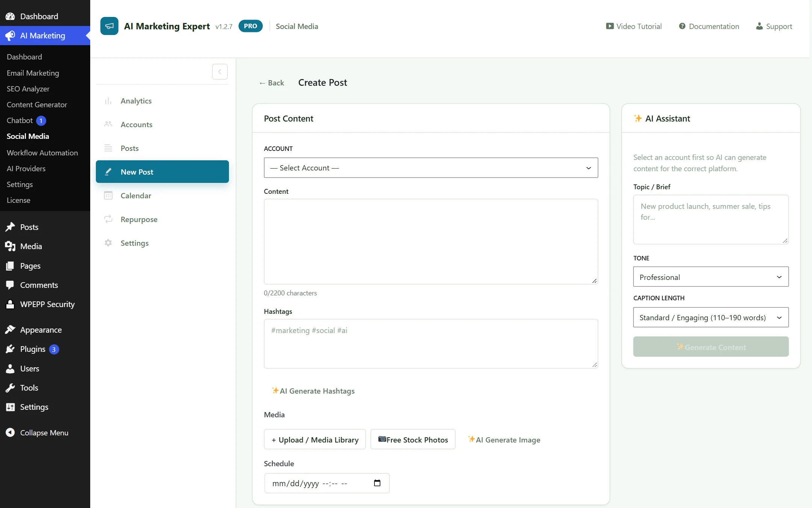Click into the Topic / Brief text area

click(710, 219)
